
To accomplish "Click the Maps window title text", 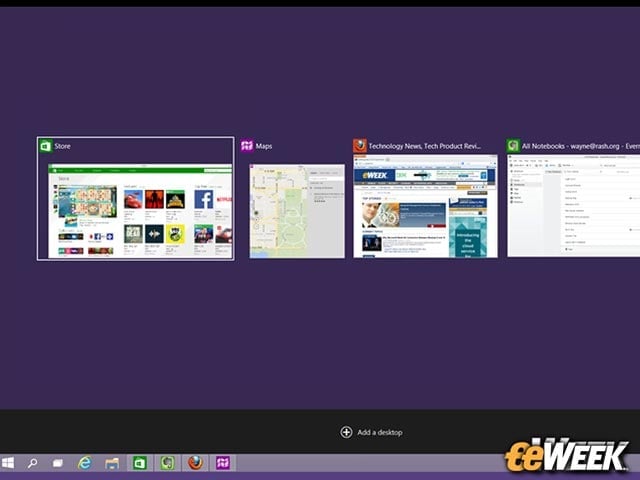I will pyautogui.click(x=264, y=146).
